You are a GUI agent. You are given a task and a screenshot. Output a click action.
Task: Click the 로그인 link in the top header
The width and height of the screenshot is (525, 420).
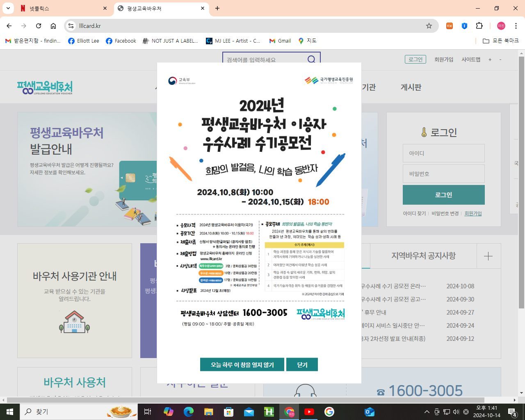(x=415, y=59)
